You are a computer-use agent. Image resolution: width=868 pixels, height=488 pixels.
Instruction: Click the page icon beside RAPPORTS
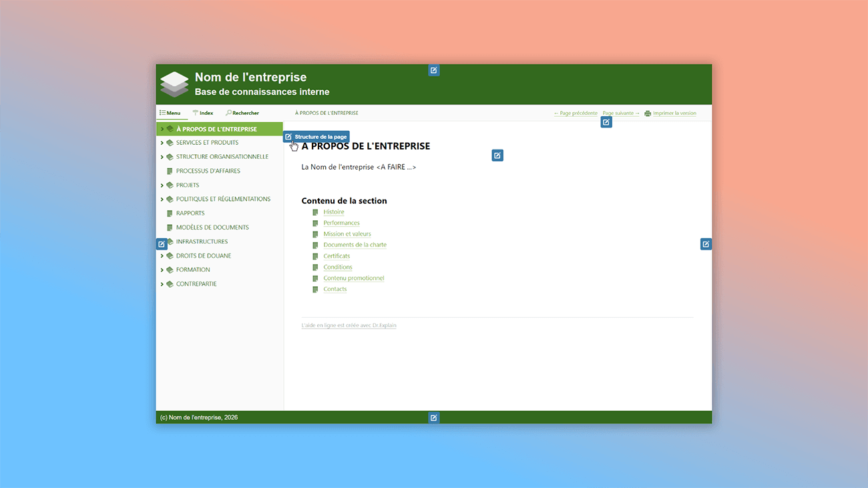point(169,213)
